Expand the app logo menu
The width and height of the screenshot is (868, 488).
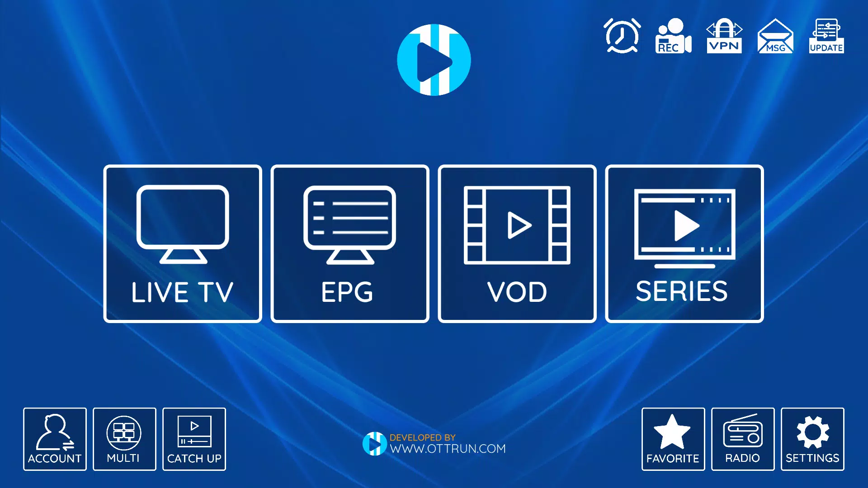434,58
